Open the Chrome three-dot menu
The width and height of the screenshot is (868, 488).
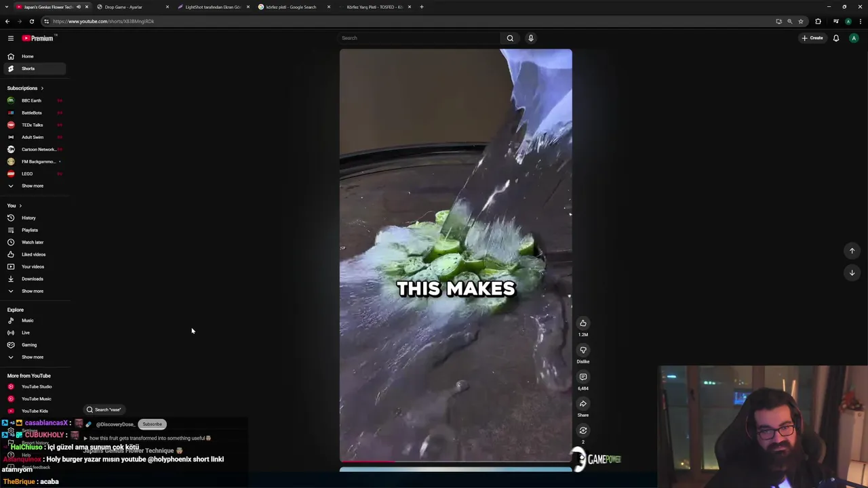pos(861,21)
